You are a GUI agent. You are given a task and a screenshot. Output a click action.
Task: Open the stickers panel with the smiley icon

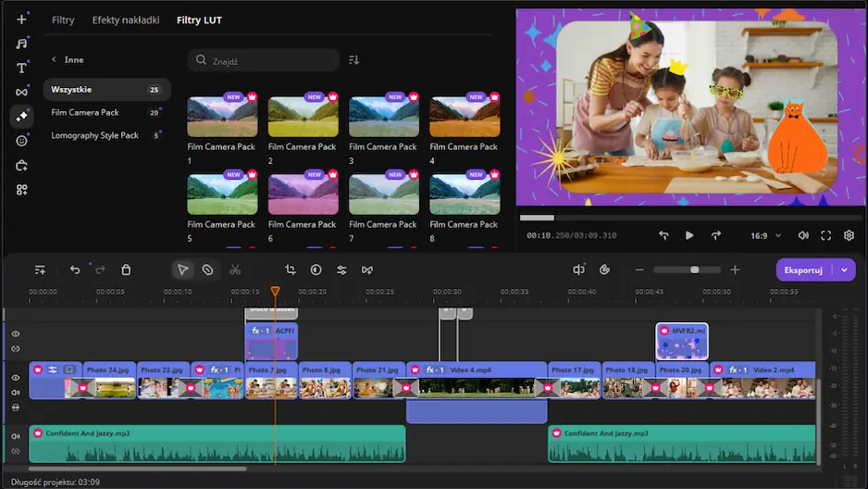pyautogui.click(x=21, y=141)
